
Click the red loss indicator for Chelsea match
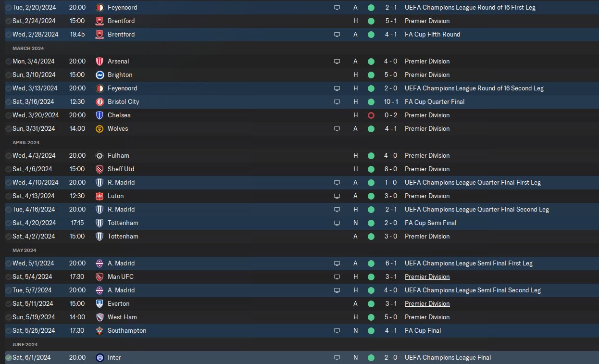coord(371,115)
